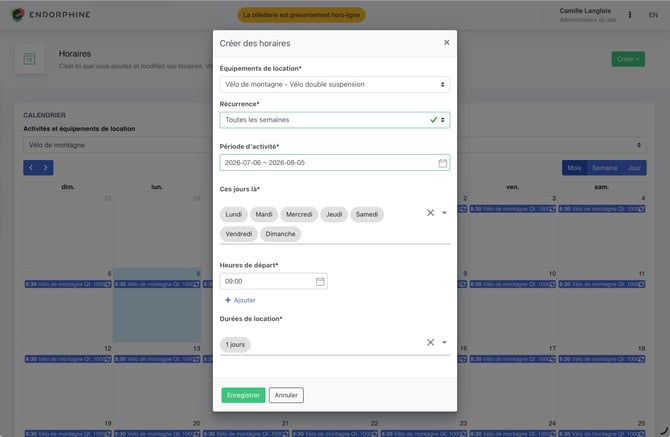Expand the Durées de location dropdown arrow
Image resolution: width=670 pixels, height=437 pixels.
[x=444, y=342]
